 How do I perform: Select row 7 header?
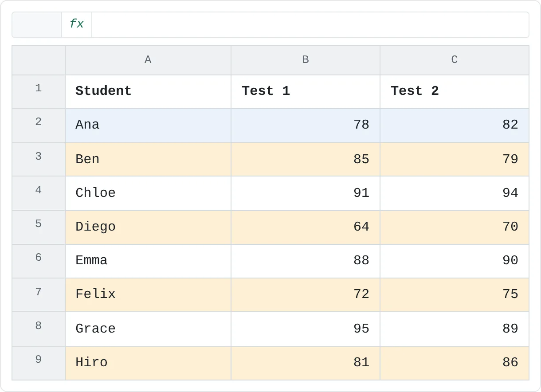tap(39, 295)
